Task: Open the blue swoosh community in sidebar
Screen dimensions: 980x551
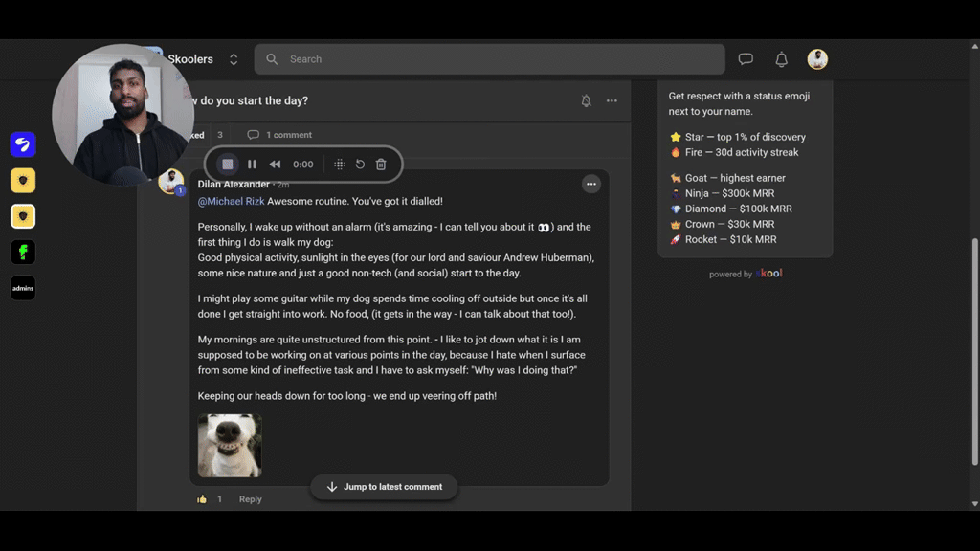Action: [23, 144]
